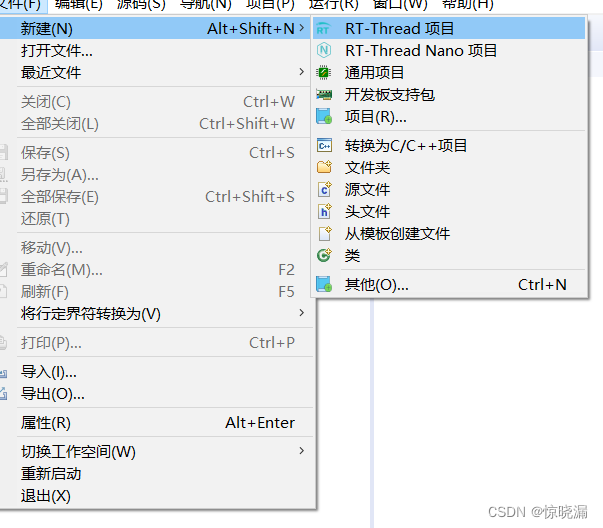This screenshot has height=528, width=603.
Task: Expand the 最近文件 submenu arrow
Action: pyautogui.click(x=302, y=72)
